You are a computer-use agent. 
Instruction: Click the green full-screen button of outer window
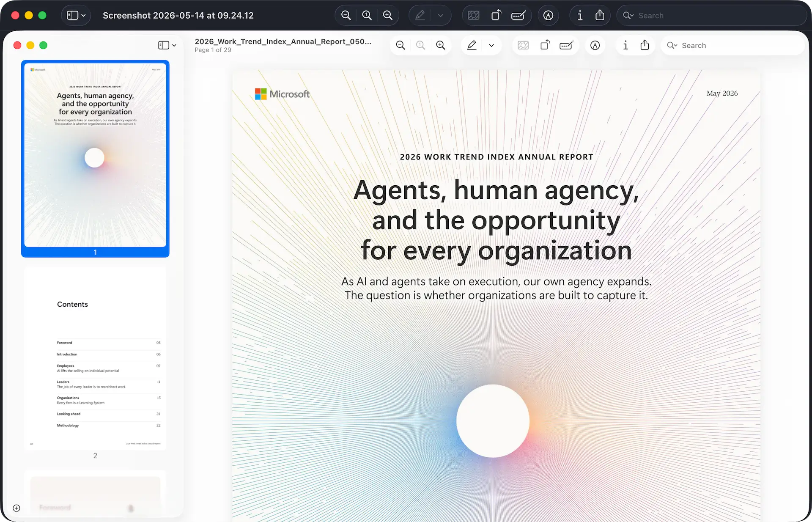(x=42, y=16)
